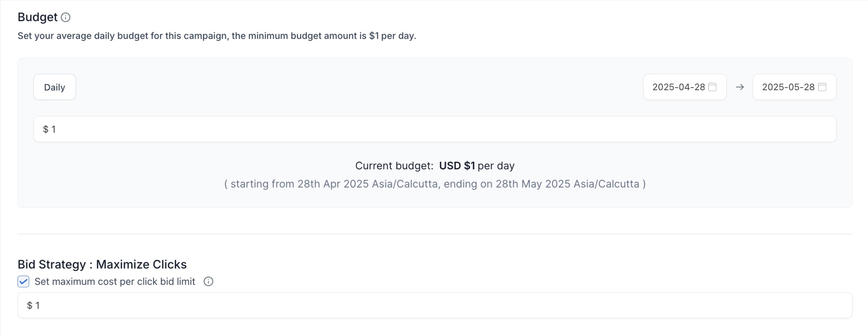
Task: Click the minimum budget description sentence
Action: [217, 36]
